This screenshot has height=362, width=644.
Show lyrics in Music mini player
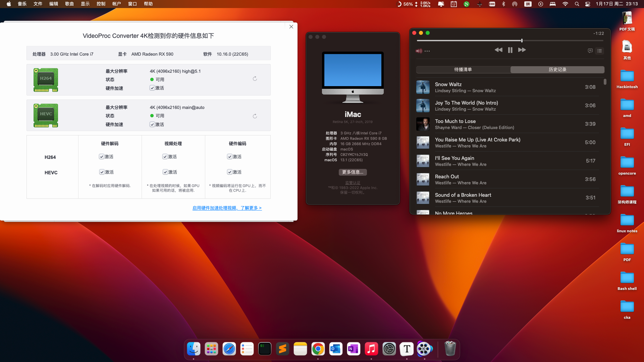coord(590,51)
